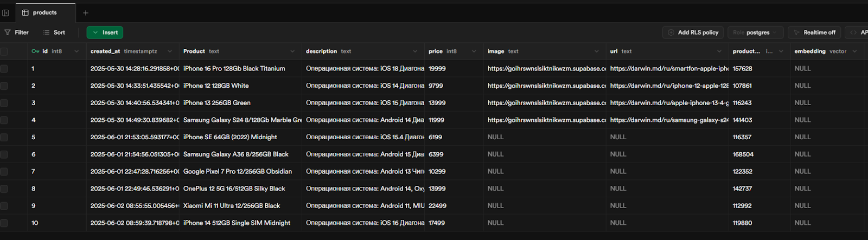This screenshot has height=240, width=868.
Task: Select cell iPhone 16 Pro 128Gb Black Titanium
Action: point(241,69)
